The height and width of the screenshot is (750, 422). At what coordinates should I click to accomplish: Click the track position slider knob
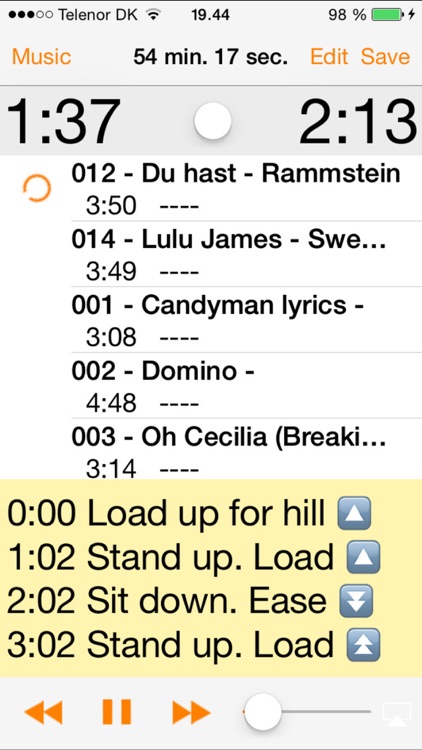[213, 121]
